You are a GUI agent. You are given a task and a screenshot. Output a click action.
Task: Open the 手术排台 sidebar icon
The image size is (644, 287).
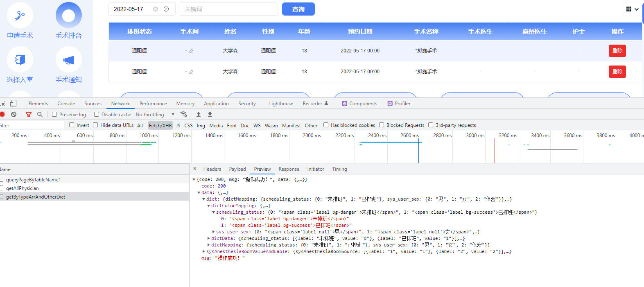click(x=69, y=15)
